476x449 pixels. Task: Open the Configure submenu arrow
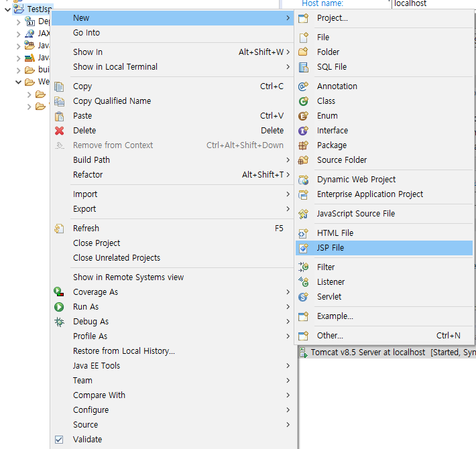tap(288, 410)
